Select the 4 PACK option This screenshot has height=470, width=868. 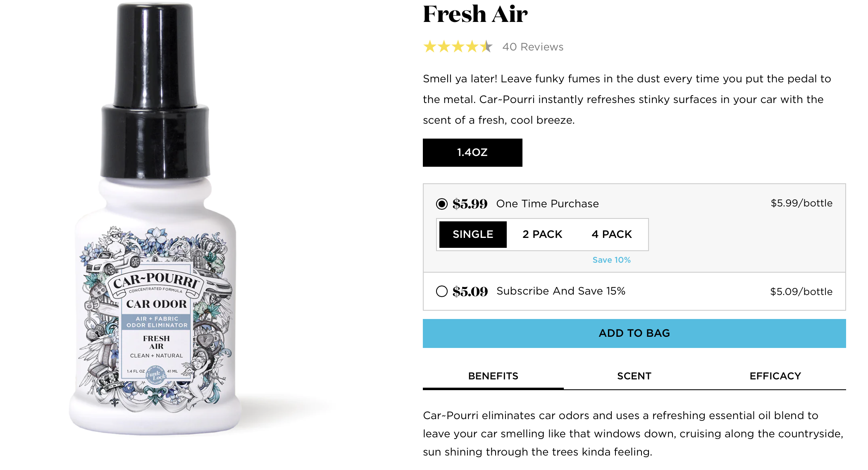[612, 235]
